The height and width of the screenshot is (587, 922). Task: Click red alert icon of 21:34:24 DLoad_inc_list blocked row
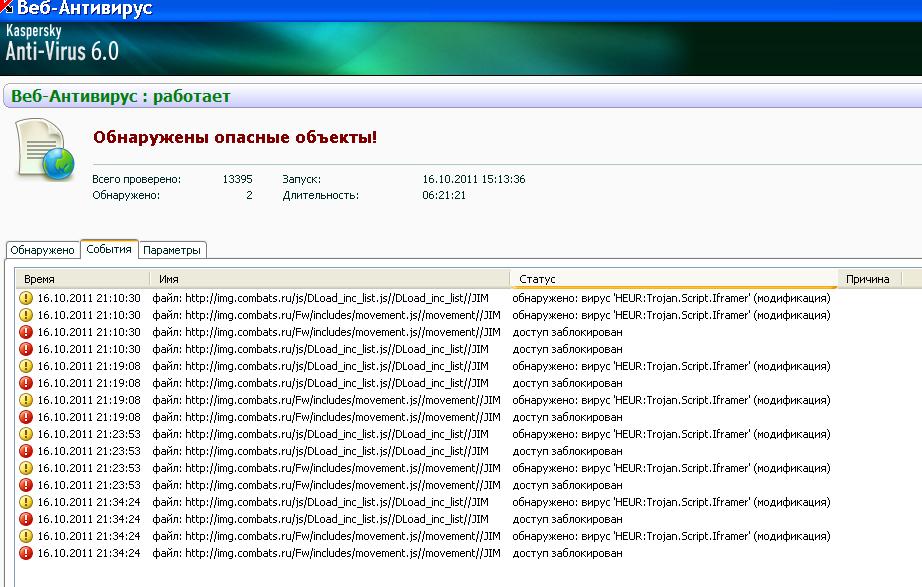[26, 520]
